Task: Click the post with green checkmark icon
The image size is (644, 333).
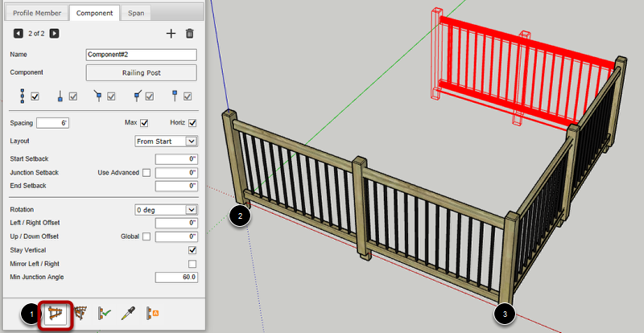Action: coord(104,314)
